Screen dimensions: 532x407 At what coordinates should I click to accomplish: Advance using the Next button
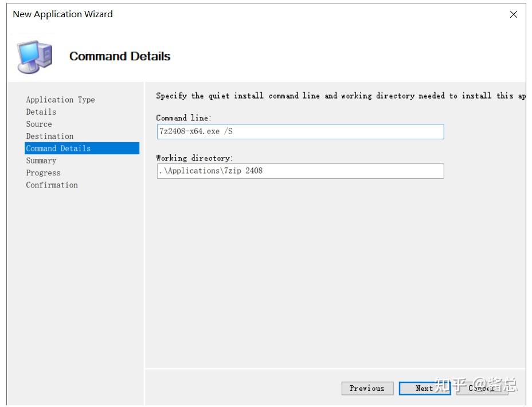coord(425,388)
